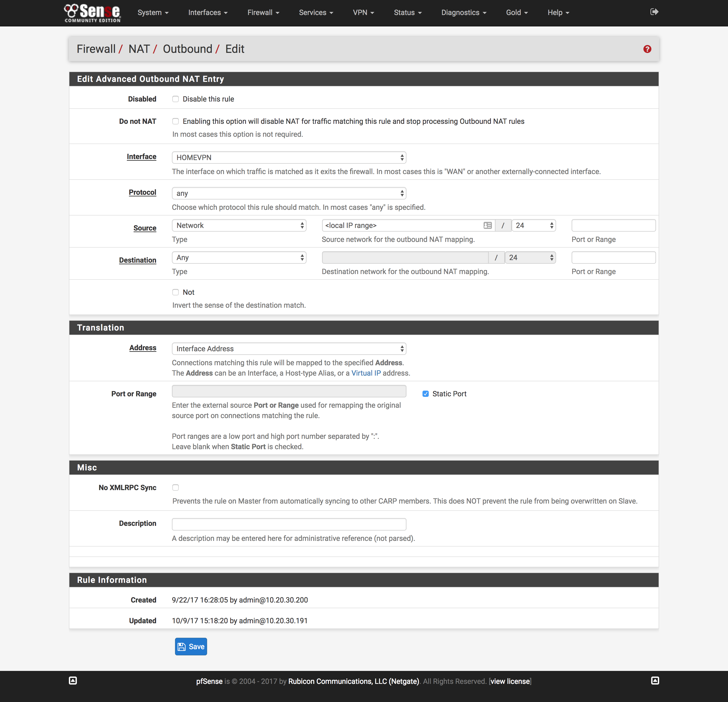Click the pfSense Community Edition logo
This screenshot has height=702, width=728.
point(92,13)
